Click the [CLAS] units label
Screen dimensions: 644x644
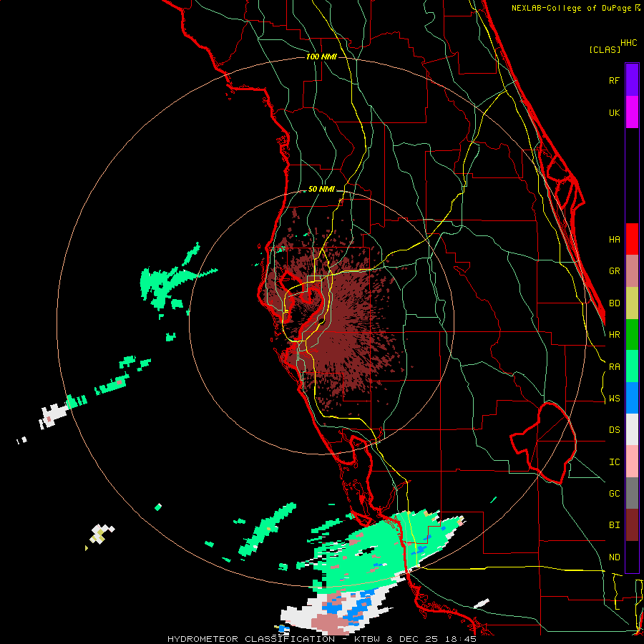click(605, 49)
